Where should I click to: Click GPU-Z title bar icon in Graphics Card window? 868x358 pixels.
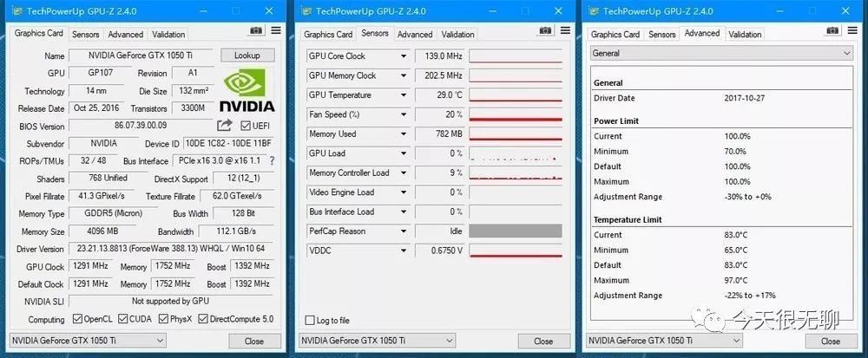17,11
